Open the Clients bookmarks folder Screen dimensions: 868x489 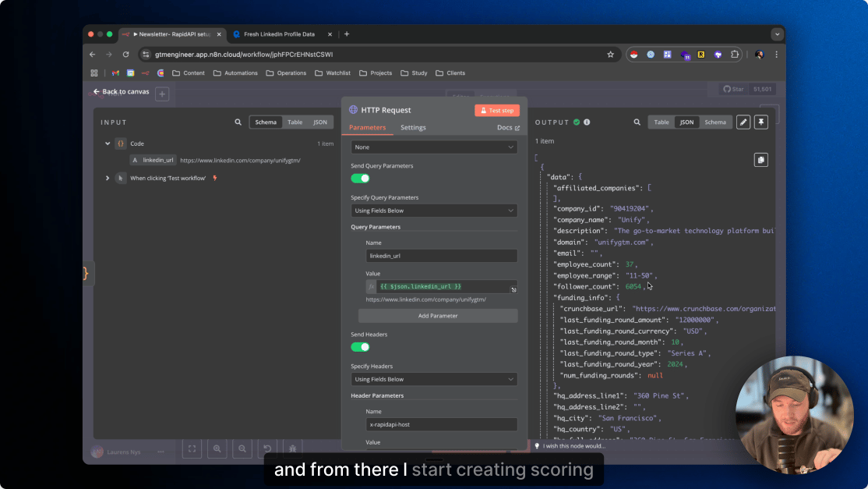tap(450, 73)
